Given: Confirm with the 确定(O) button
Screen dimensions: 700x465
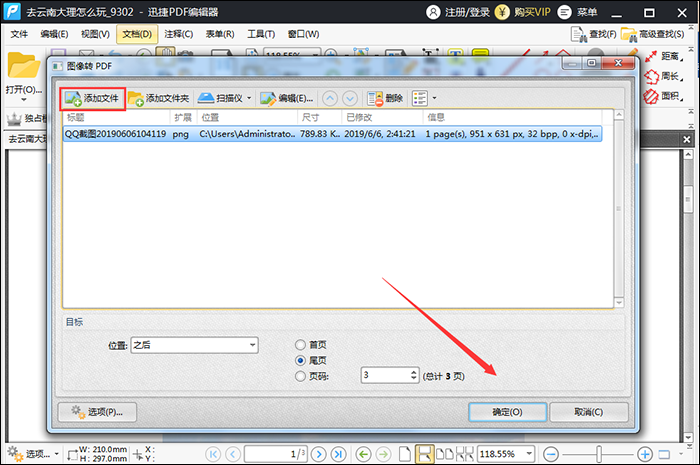Looking at the screenshot, I should click(508, 412).
